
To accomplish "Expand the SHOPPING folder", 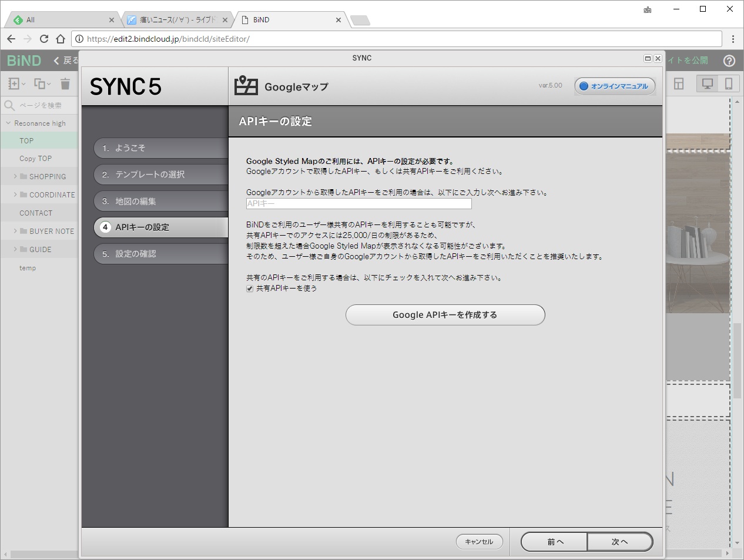I will coord(15,176).
